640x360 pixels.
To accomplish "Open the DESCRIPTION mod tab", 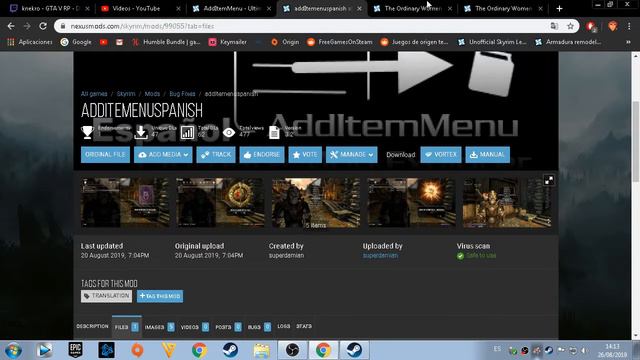I will [92, 327].
